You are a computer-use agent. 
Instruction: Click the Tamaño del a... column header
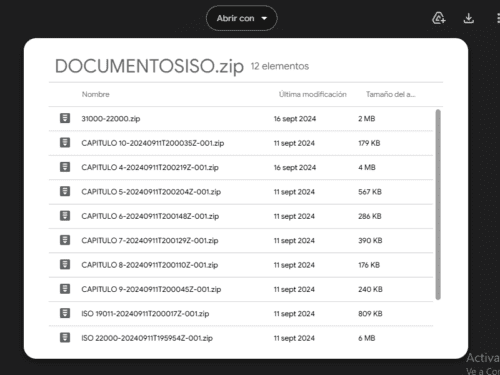pos(391,94)
